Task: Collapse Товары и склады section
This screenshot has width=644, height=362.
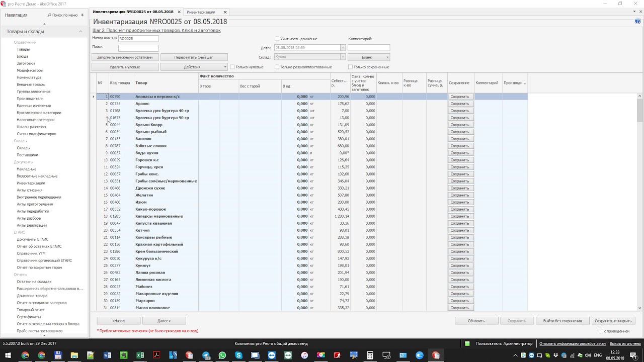Action: click(80, 32)
